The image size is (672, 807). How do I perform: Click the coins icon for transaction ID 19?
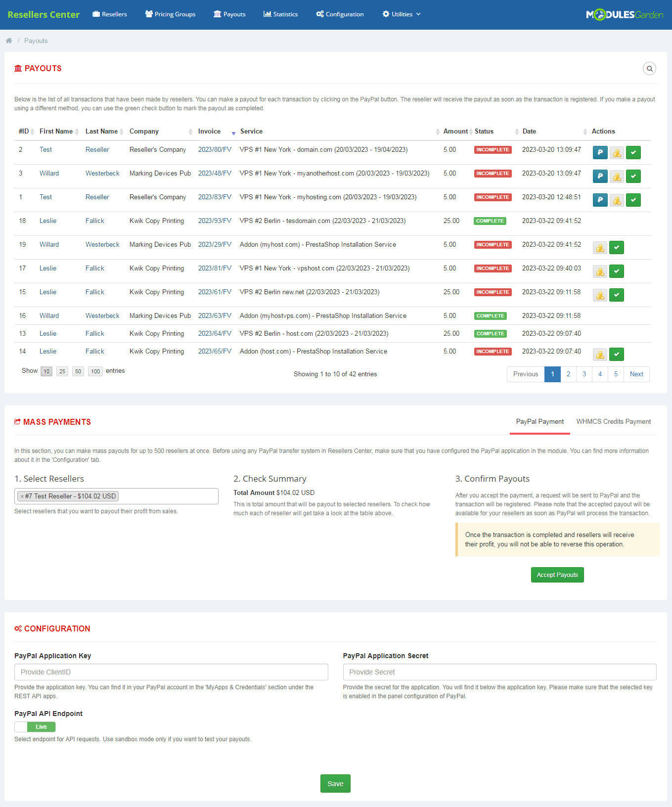600,248
